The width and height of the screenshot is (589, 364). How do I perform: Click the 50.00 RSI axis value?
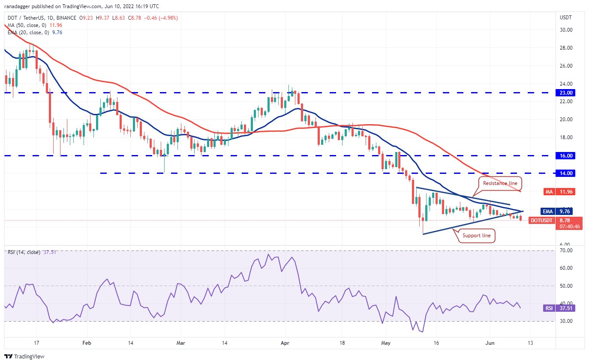(565, 286)
